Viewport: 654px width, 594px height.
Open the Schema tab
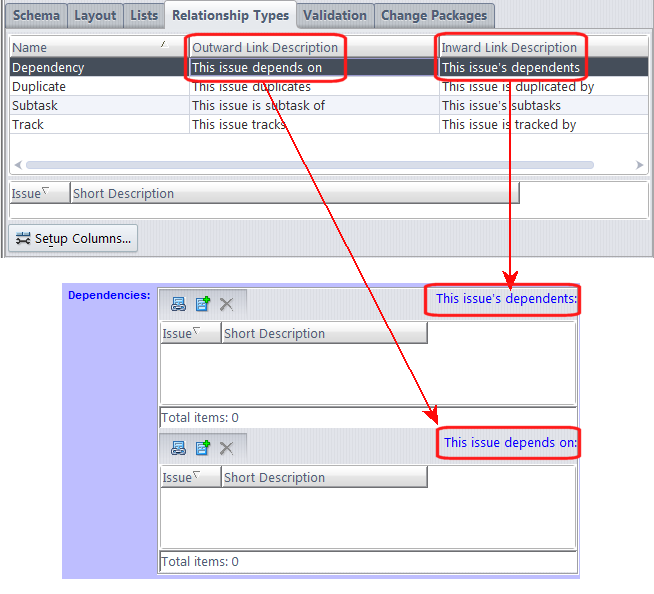pos(36,15)
